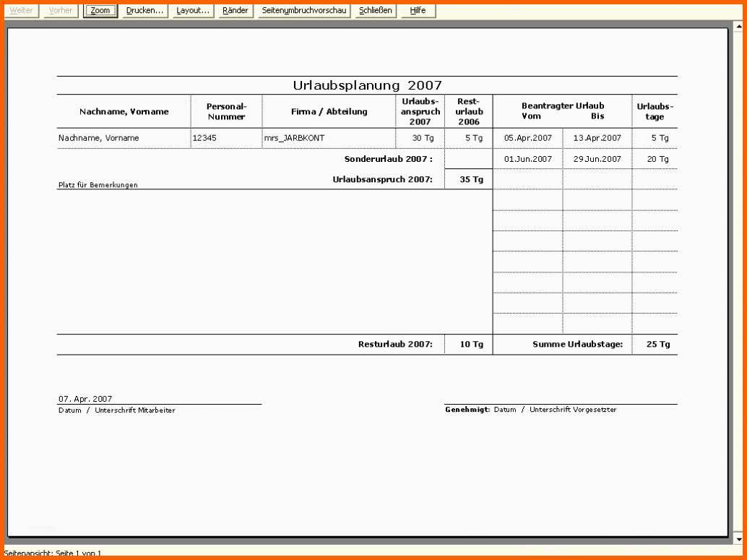Click the Platz für Bemerkungen note
This screenshot has height=560, width=747.
[x=98, y=184]
